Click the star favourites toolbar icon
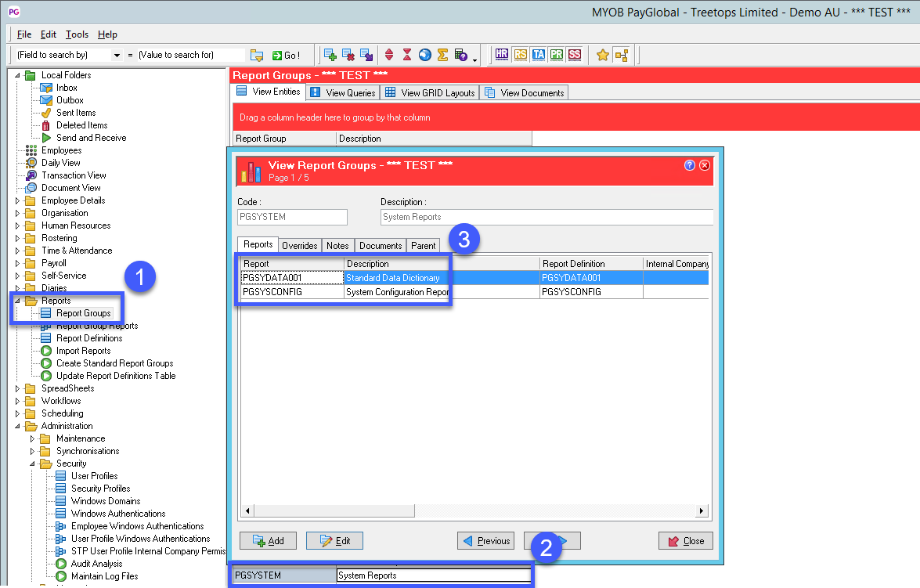The height and width of the screenshot is (588, 920). tap(602, 55)
